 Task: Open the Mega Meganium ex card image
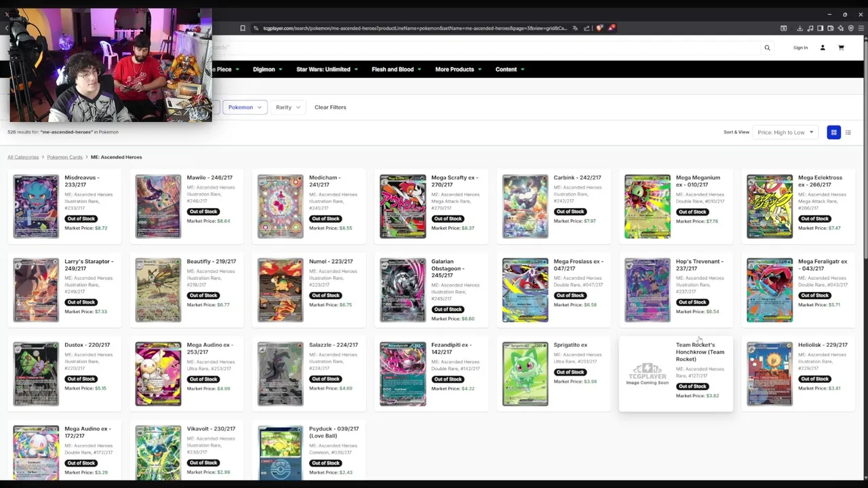(647, 206)
